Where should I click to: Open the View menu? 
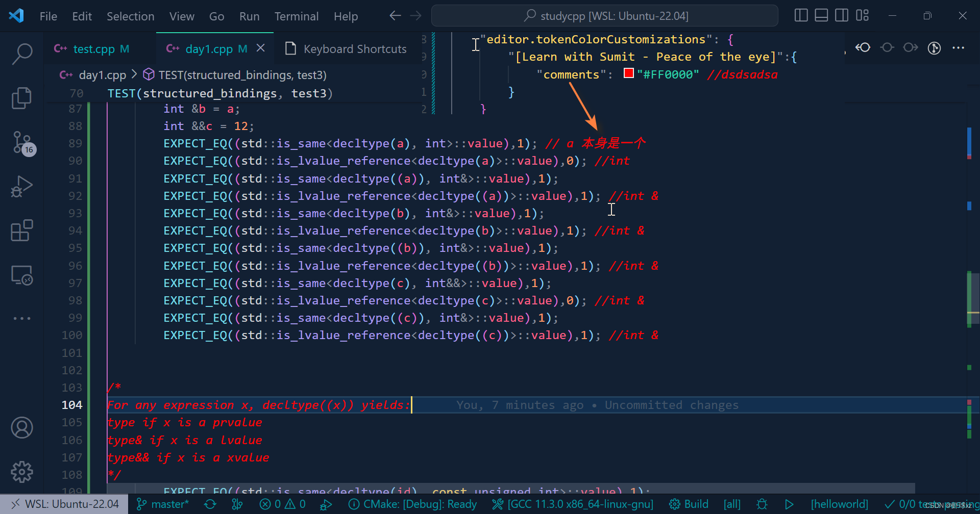[182, 16]
